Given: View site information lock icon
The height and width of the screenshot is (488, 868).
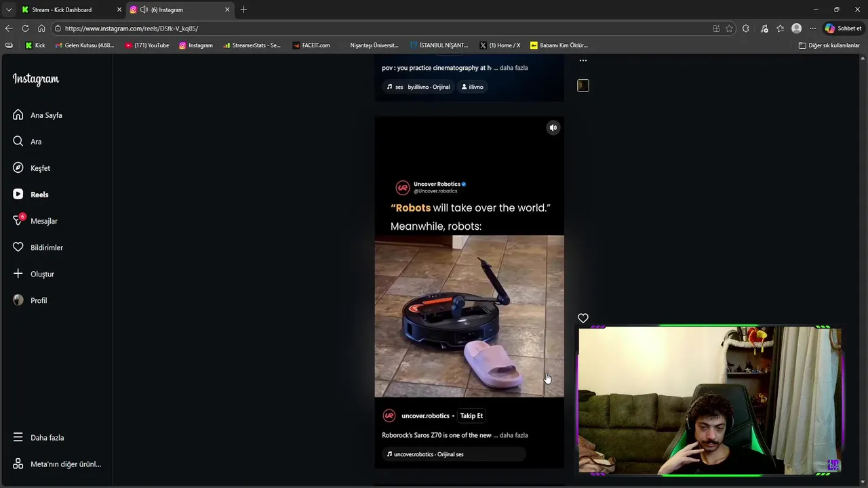Looking at the screenshot, I should [58, 28].
